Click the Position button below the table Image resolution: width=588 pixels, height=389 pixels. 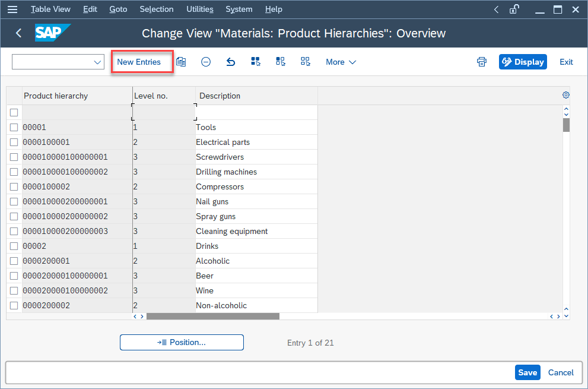(182, 342)
